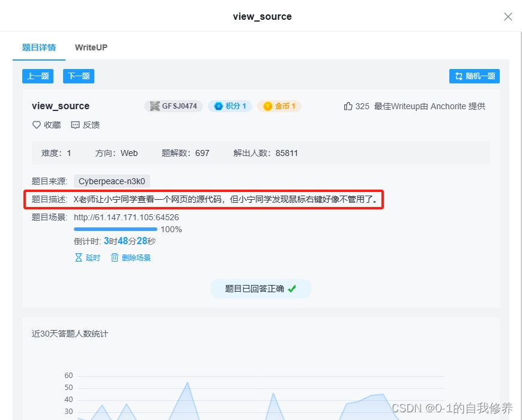Click the 下一题 next question button
Screen dimensions: 522x420
point(78,76)
